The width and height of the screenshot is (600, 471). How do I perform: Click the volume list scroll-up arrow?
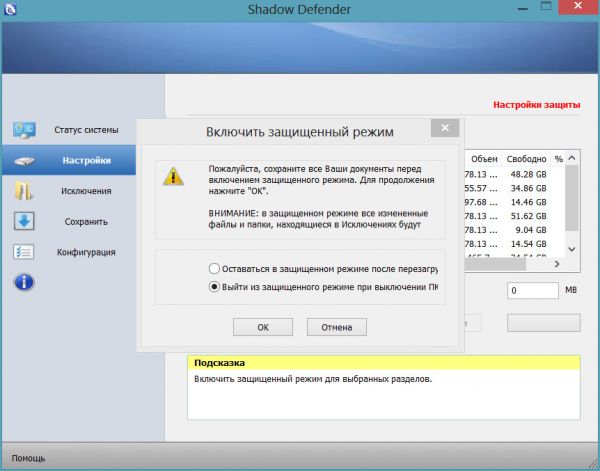pyautogui.click(x=572, y=158)
